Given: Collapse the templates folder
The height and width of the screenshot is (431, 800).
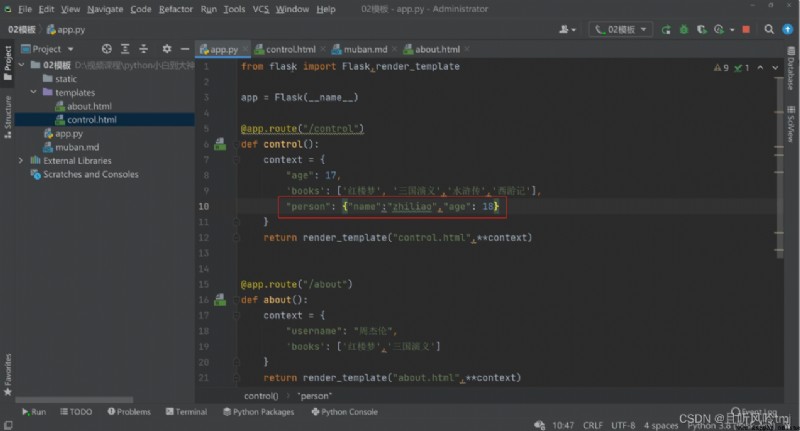Looking at the screenshot, I should click(33, 92).
